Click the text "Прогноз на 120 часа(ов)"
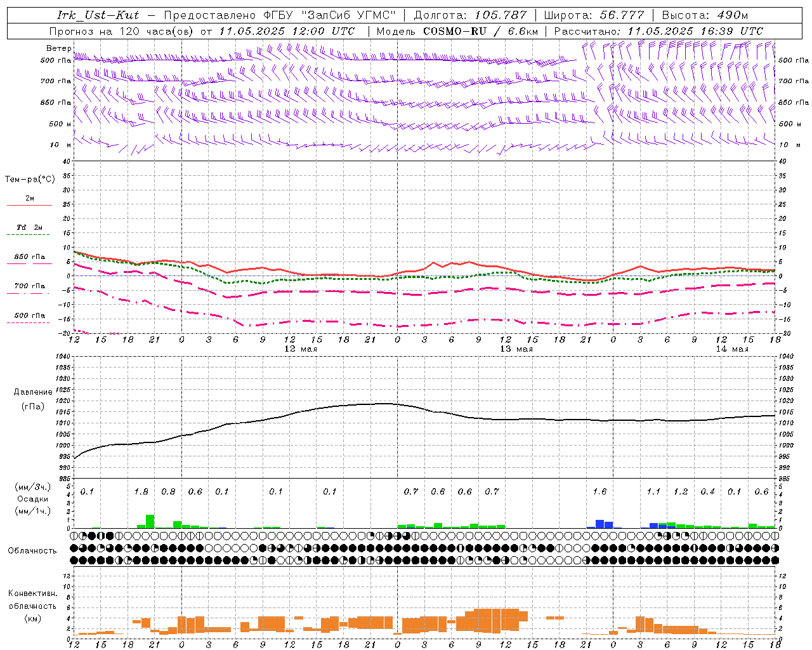 (122, 31)
